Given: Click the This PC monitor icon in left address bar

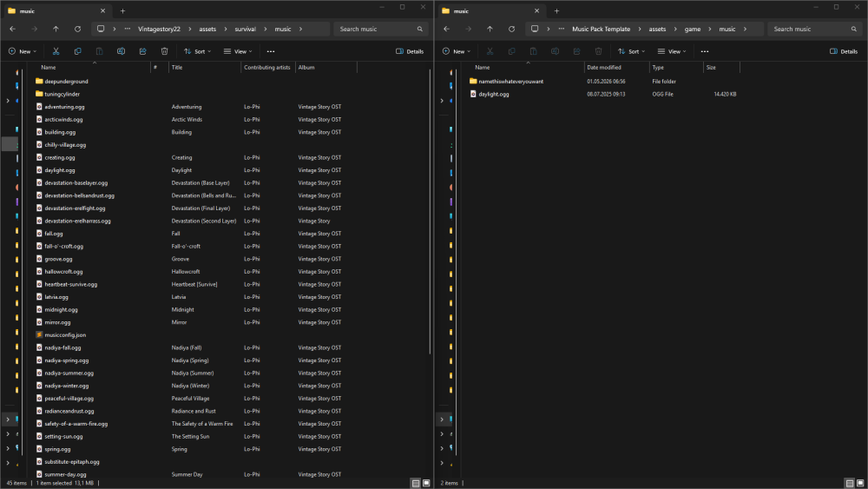Looking at the screenshot, I should [101, 29].
